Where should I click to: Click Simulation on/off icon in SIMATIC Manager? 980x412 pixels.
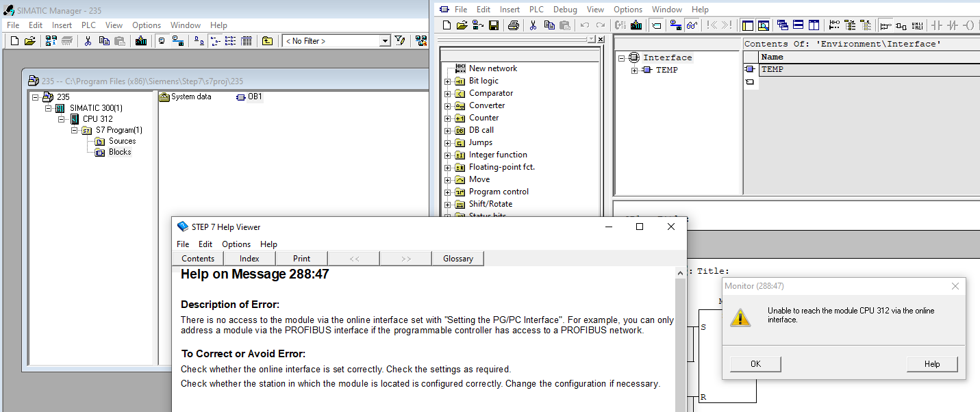(x=421, y=41)
